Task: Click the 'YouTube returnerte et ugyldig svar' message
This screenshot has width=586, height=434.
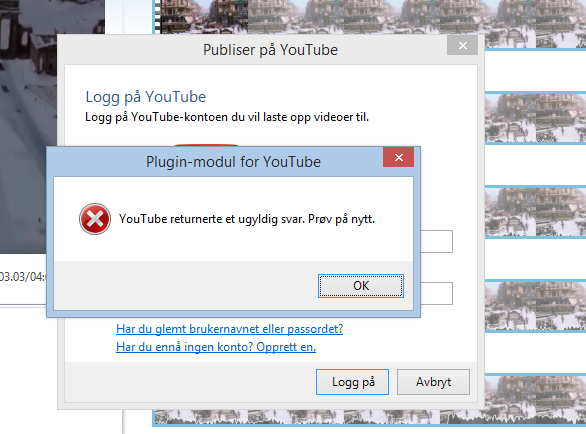Action: (247, 219)
